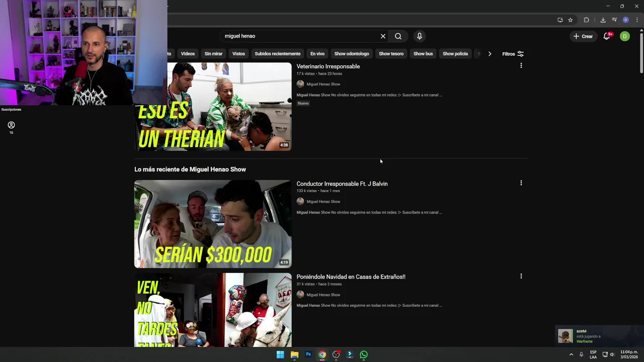Screen dimensions: 644x362
Task: Open OBS icon in taskbar
Action: 336,354
